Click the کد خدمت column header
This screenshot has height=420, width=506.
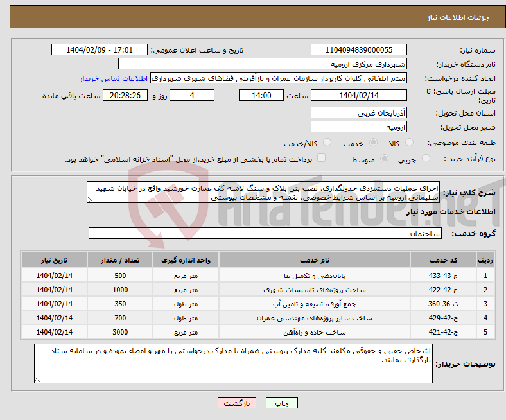coord(443,260)
